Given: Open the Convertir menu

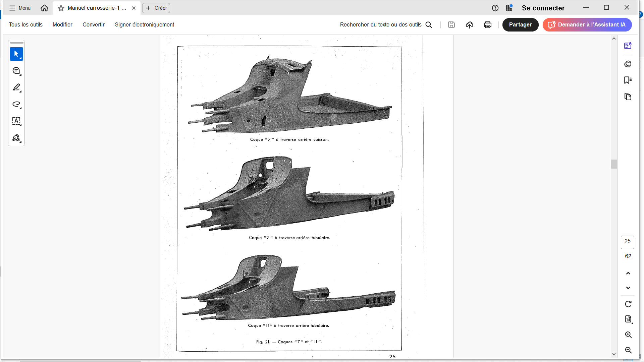Looking at the screenshot, I should click(x=93, y=25).
